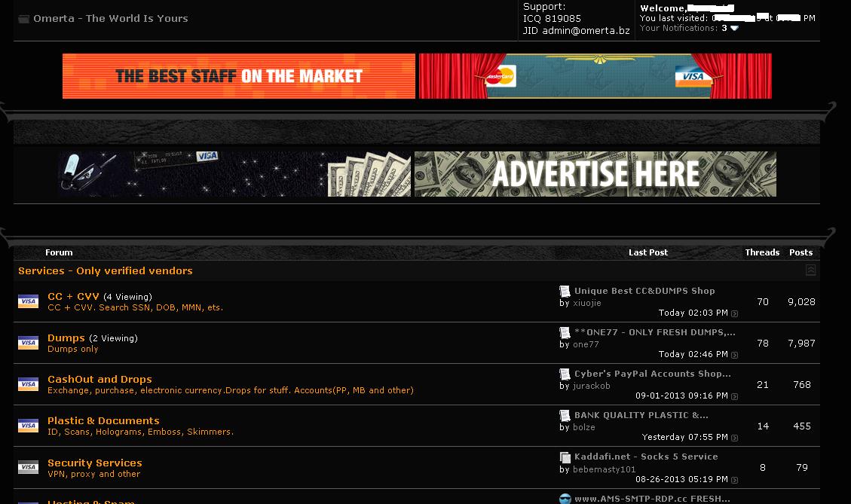Viewport: 851px width, 504px height.
Task: View profile of user jurackob
Action: [591, 386]
